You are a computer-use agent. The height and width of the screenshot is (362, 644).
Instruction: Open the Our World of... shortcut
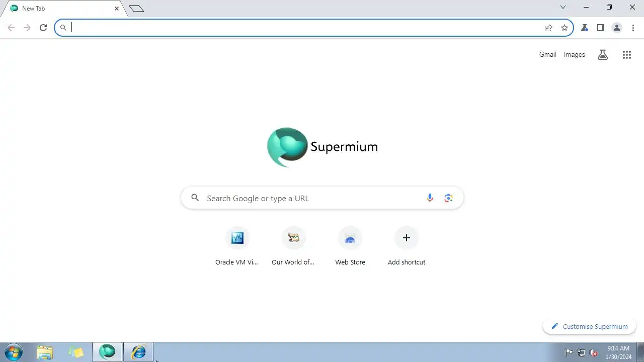click(x=293, y=246)
